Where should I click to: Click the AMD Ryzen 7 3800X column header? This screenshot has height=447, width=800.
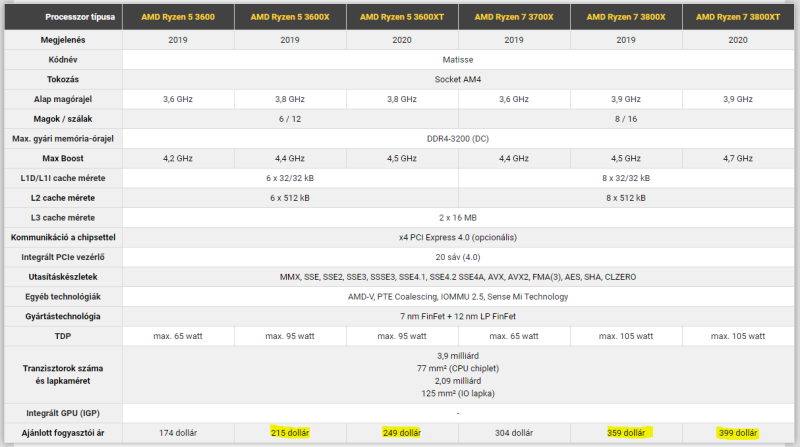click(626, 17)
